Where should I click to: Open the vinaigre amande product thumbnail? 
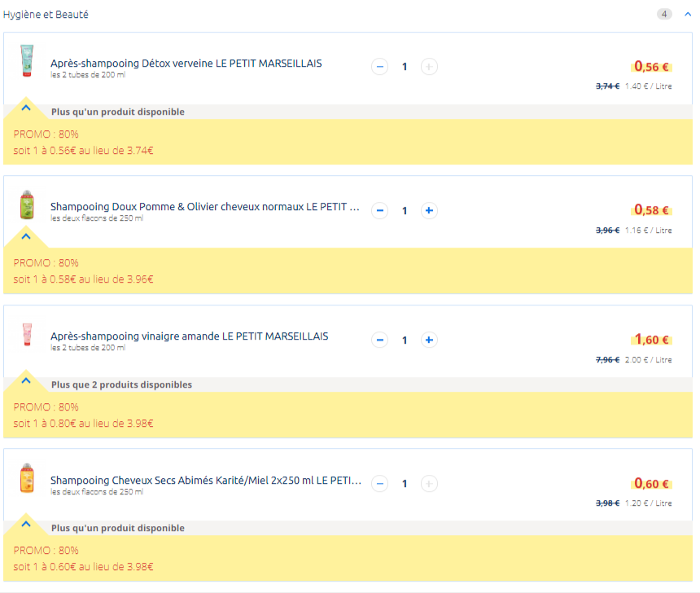[27, 334]
